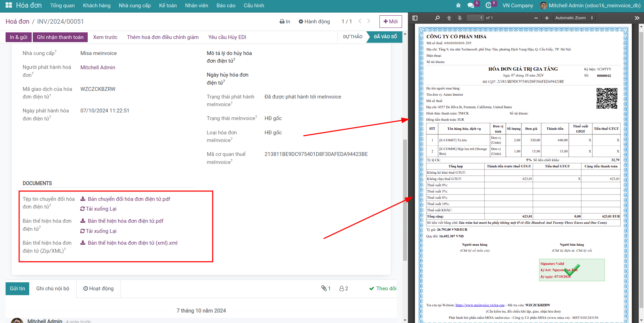Viewport: 644px width, 323px height.
Task: Open the debug bug icon menu
Action: pos(458,6)
